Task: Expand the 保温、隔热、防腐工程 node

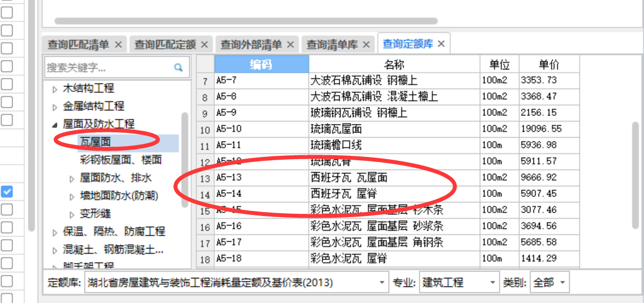Action: 55,233
